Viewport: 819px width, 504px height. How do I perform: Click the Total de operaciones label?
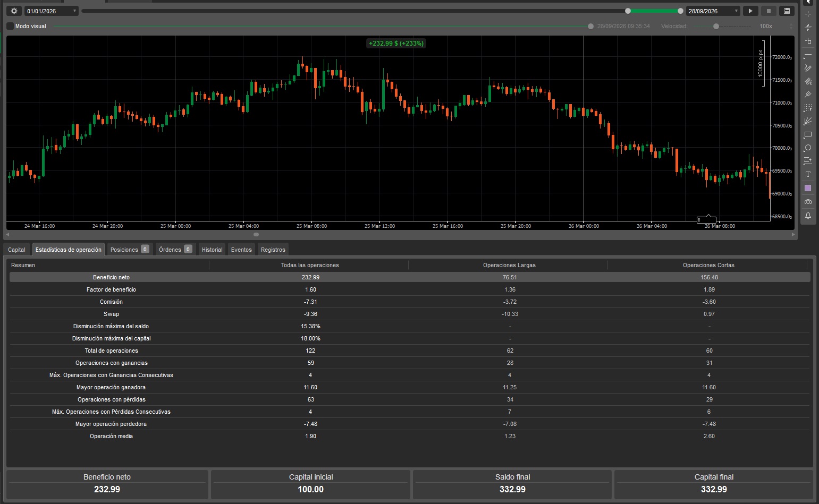click(111, 351)
